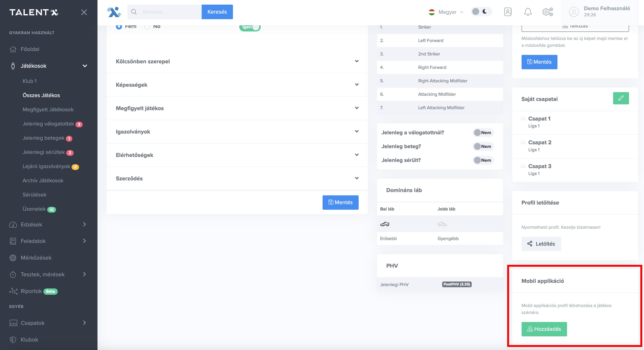Expand the Szerződés section
This screenshot has width=644, height=350.
pos(237,178)
